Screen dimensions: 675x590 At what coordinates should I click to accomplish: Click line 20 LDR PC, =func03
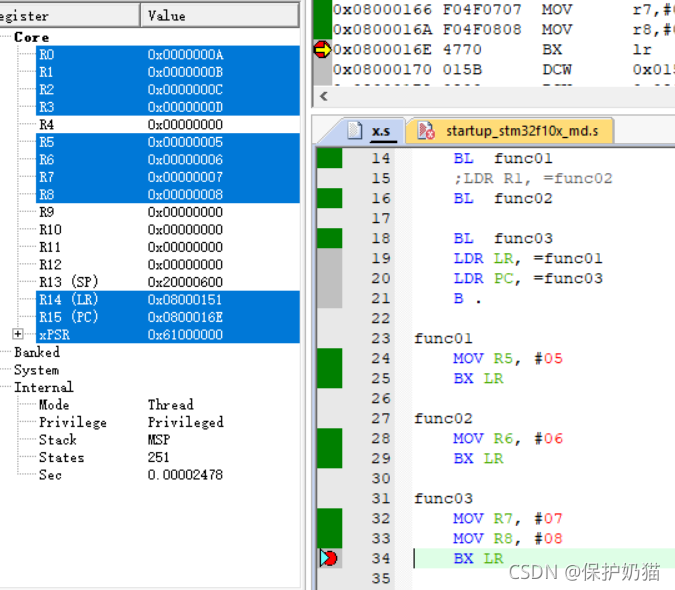[528, 278]
